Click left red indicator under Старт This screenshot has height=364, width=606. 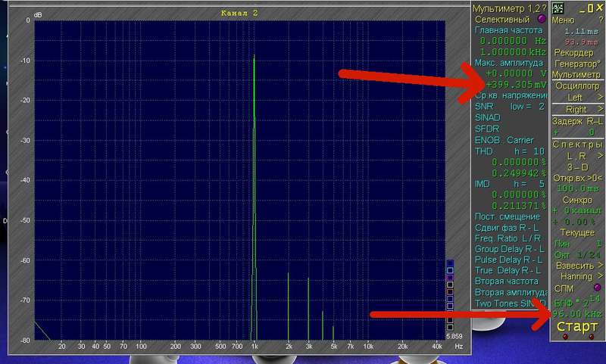click(565, 337)
